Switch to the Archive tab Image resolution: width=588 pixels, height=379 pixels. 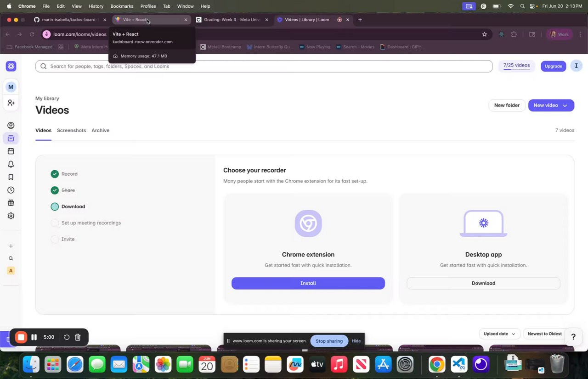[x=100, y=130]
